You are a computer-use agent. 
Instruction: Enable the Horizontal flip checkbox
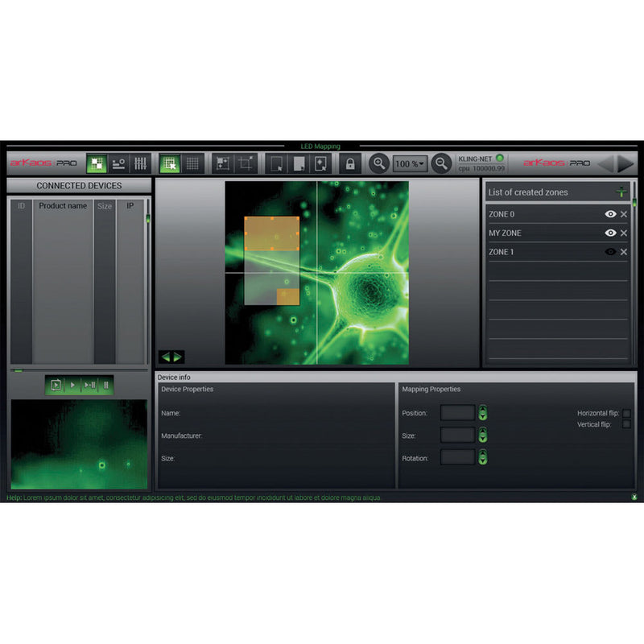click(626, 413)
